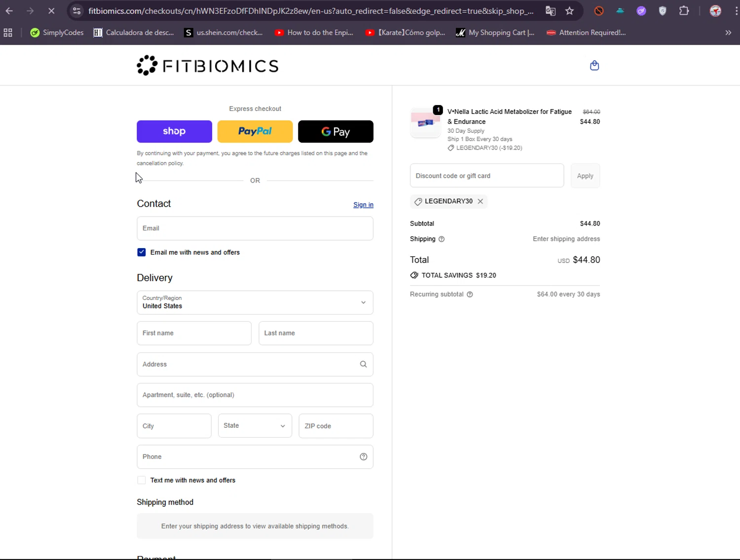Click the FitBiomics logo

tap(208, 66)
